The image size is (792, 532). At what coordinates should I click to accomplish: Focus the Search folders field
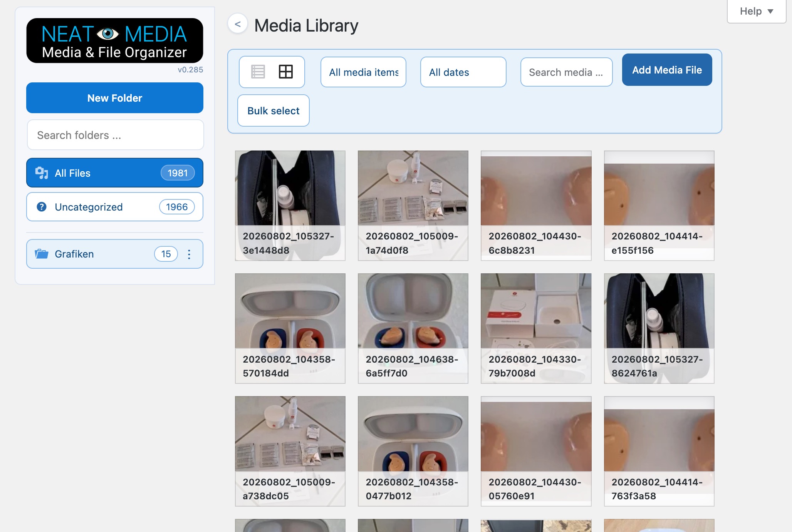coord(115,135)
